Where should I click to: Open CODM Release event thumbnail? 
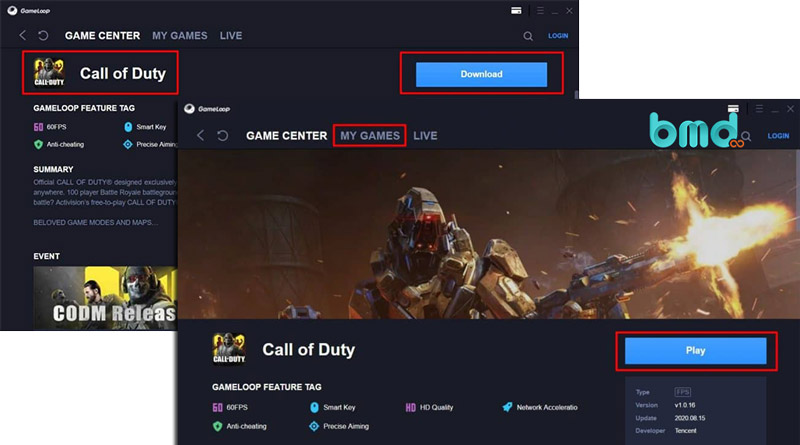pyautogui.click(x=105, y=298)
